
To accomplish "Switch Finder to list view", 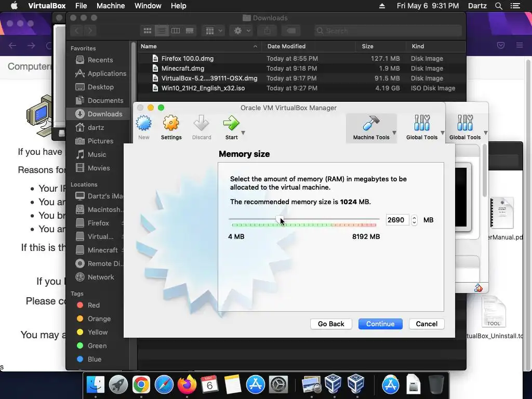I will point(162,31).
